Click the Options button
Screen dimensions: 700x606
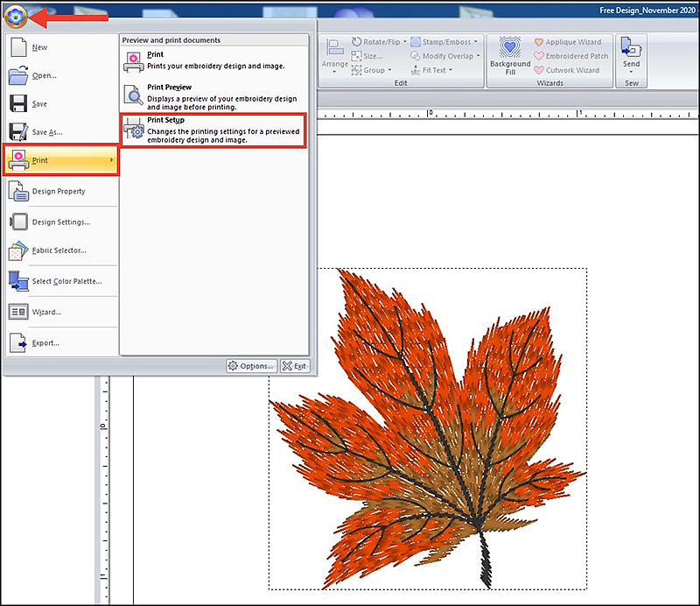point(251,366)
